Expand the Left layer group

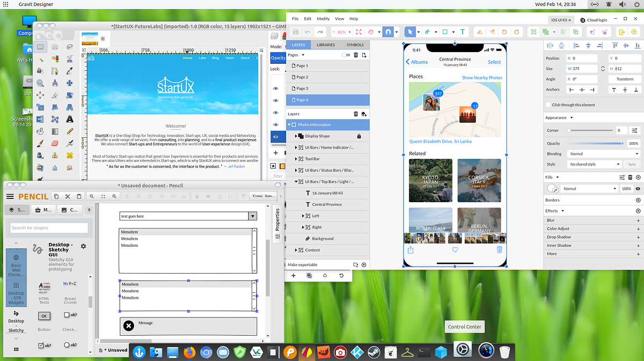(x=304, y=216)
